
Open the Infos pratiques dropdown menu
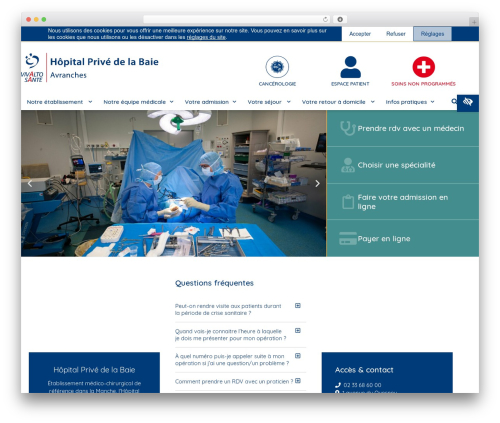(410, 102)
